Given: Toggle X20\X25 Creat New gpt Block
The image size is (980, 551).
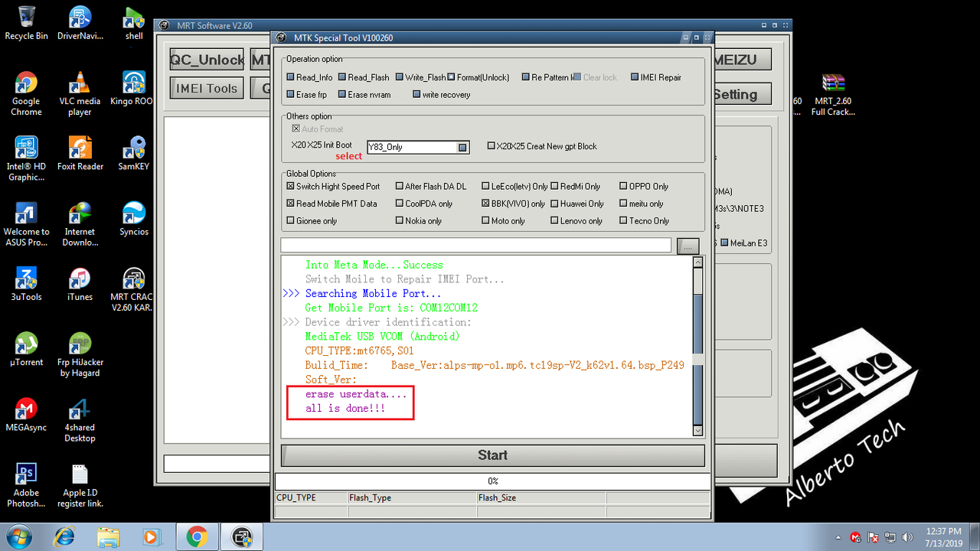Looking at the screenshot, I should tap(492, 146).
